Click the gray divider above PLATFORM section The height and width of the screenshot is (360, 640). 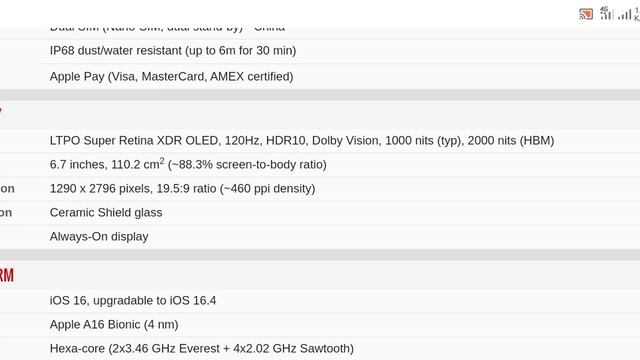[x=320, y=255]
